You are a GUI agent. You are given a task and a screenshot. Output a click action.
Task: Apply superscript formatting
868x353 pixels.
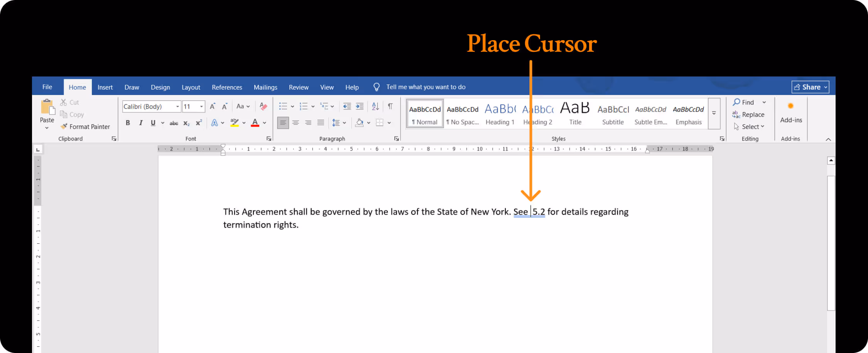199,123
